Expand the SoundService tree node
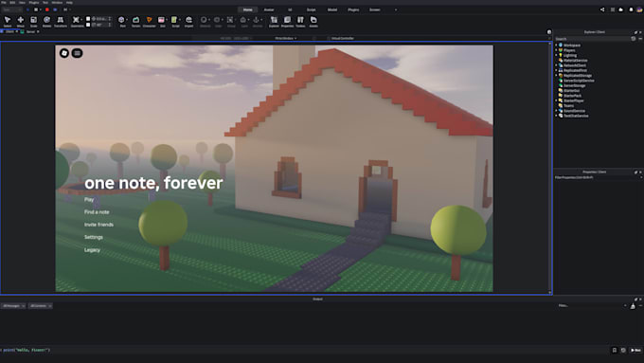The height and width of the screenshot is (363, 644). click(x=557, y=111)
